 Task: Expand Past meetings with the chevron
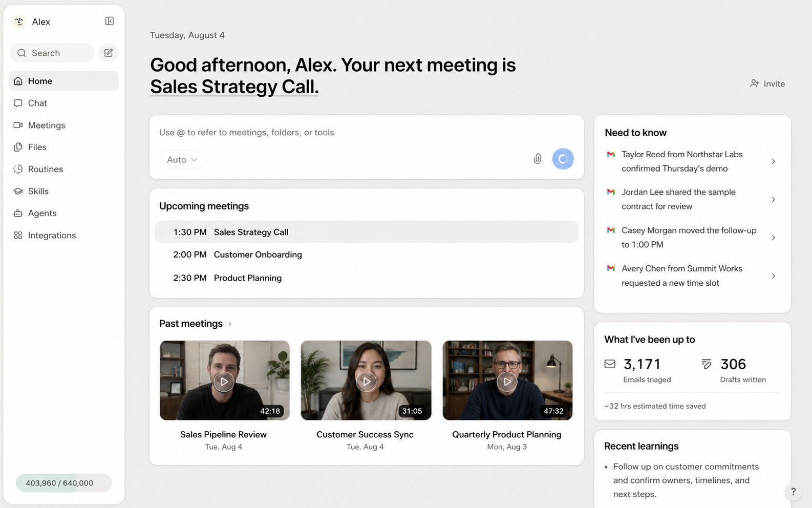pos(230,324)
